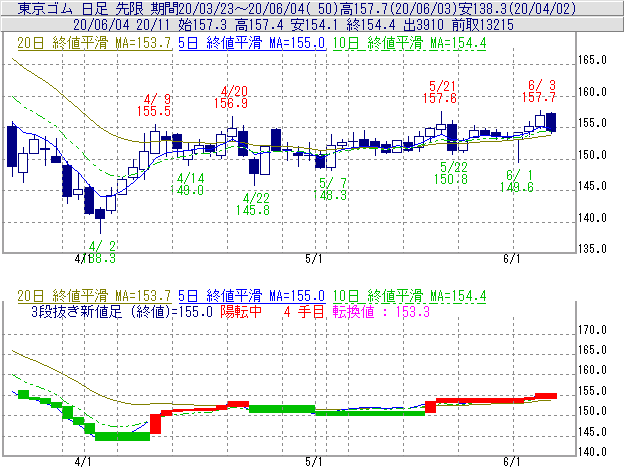Click the 5/22 150.8 low label
Image resolution: width=624 pixels, height=474 pixels.
coord(451,173)
